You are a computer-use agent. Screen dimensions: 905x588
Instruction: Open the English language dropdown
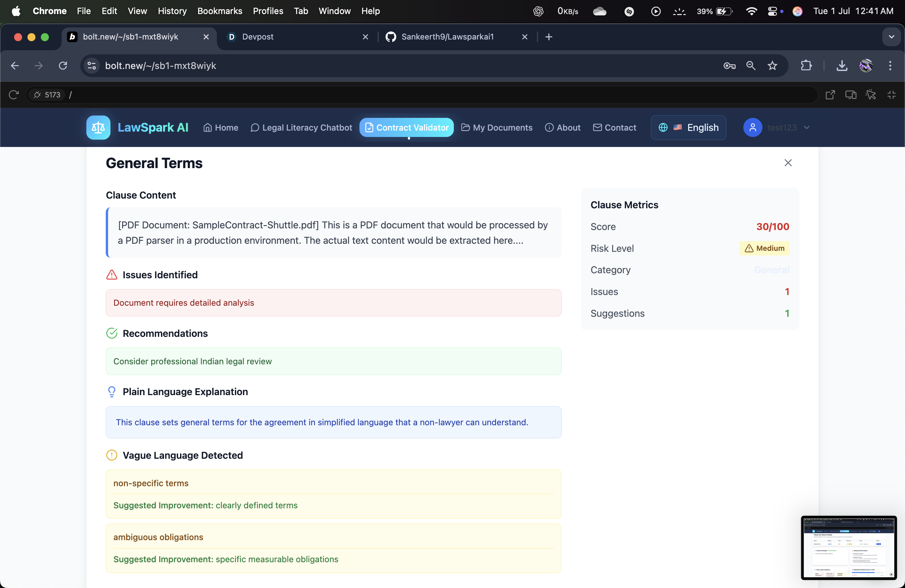(688, 128)
